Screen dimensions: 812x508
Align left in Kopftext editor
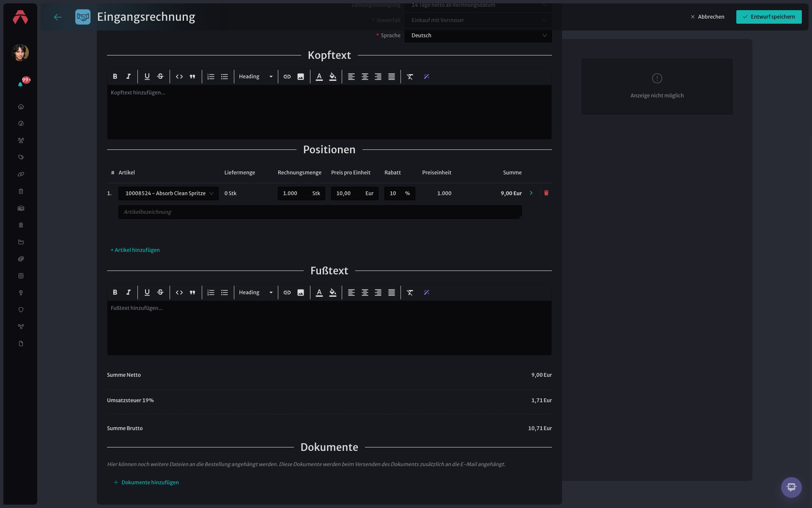pyautogui.click(x=351, y=77)
